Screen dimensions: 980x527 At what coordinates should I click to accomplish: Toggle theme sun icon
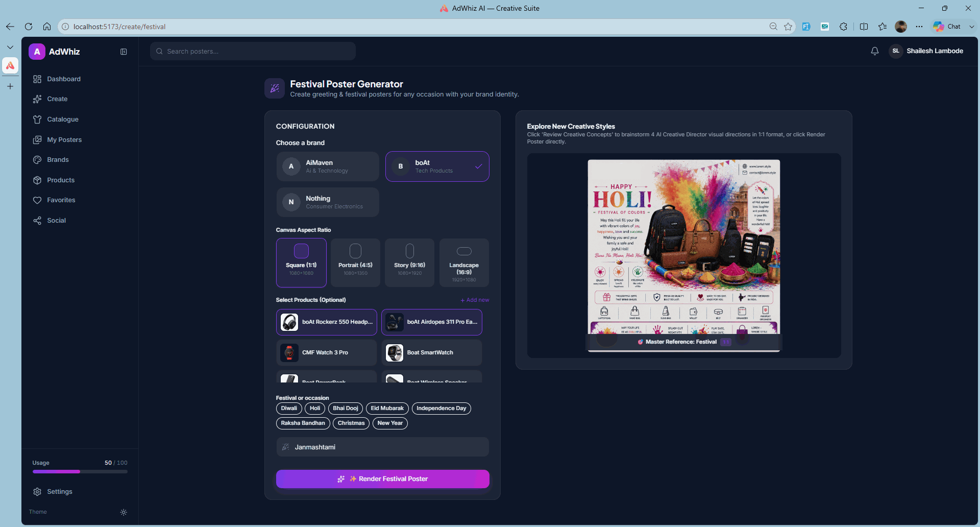[124, 512]
